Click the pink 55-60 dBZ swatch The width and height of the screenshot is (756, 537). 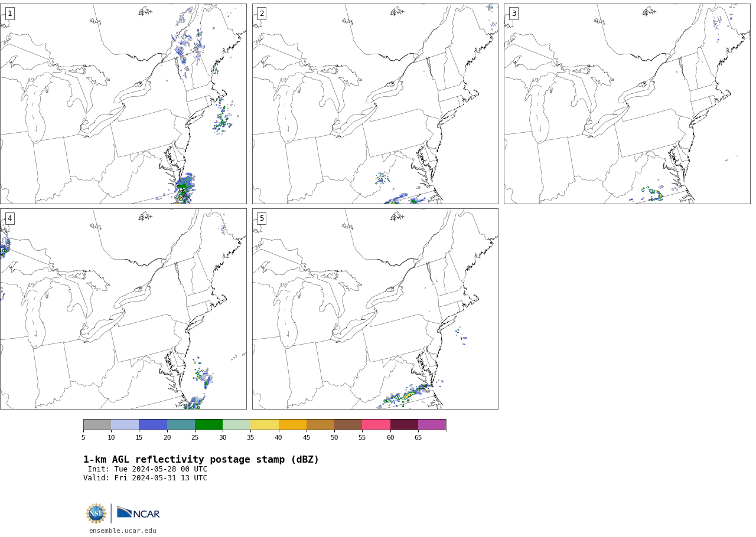(376, 425)
